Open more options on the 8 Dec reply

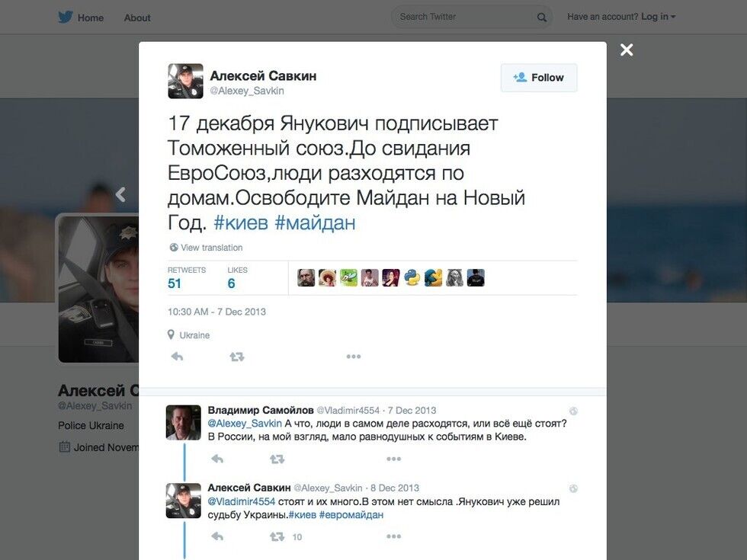[x=393, y=536]
